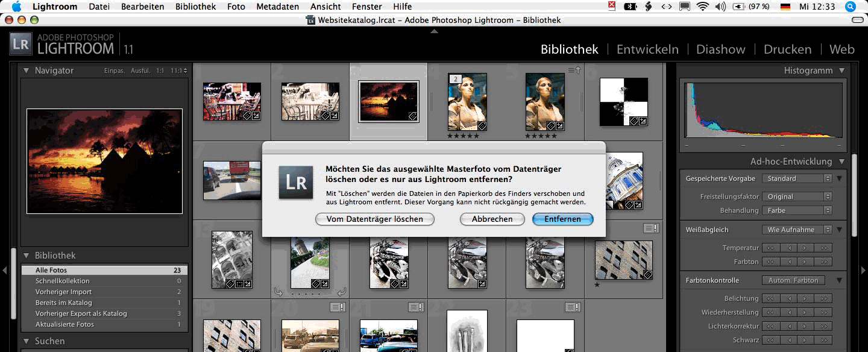Click the Lightroom LR logo in the header

click(x=20, y=44)
